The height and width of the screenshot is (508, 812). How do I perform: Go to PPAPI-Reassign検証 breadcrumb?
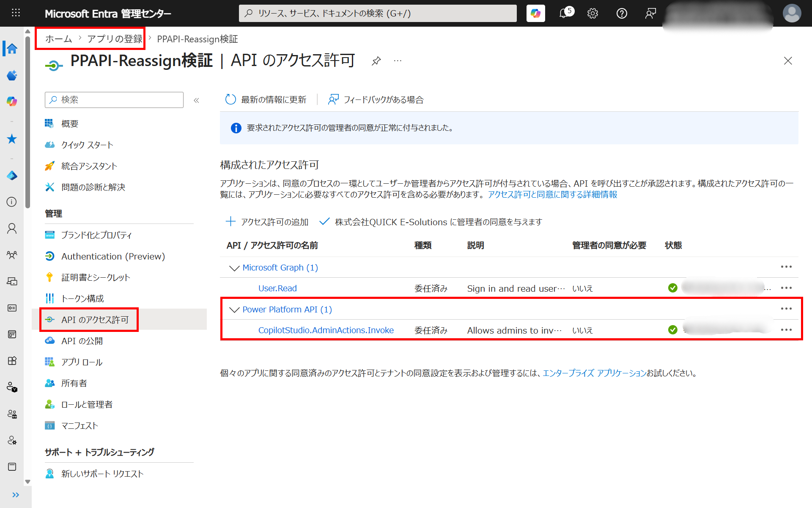point(198,39)
